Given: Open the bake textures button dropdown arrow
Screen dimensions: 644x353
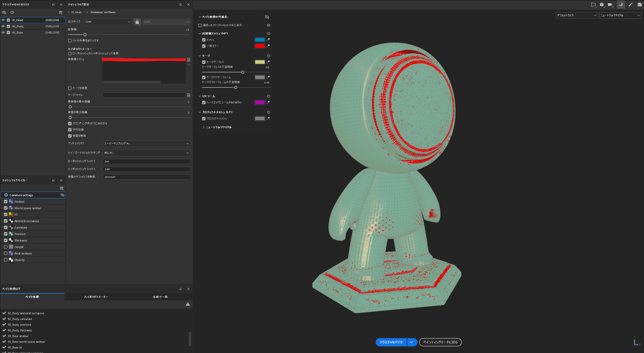Looking at the screenshot, I should pos(412,342).
